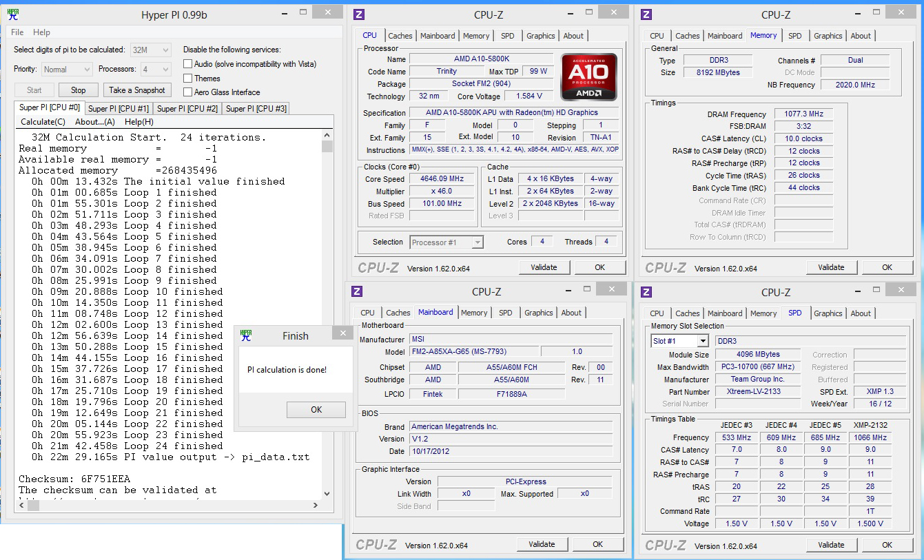Toggle the Themes service checkbox

pos(188,79)
